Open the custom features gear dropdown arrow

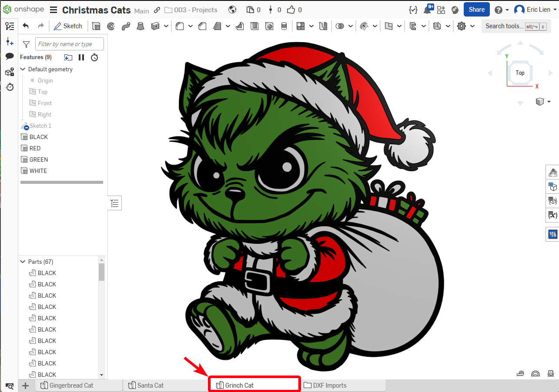click(x=472, y=26)
